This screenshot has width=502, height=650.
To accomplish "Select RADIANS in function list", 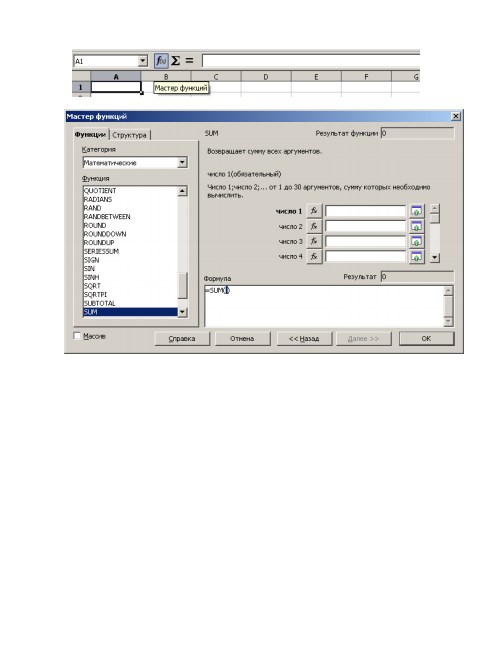I will click(130, 199).
